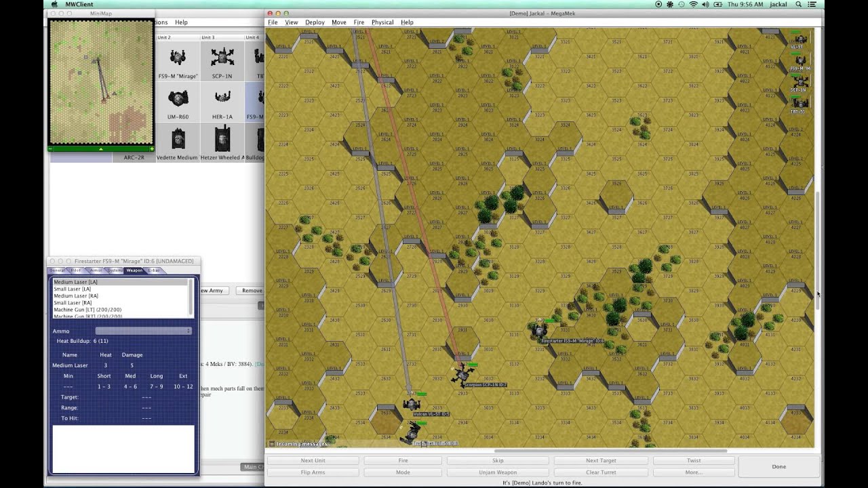Switch to the General tab

pyautogui.click(x=58, y=270)
